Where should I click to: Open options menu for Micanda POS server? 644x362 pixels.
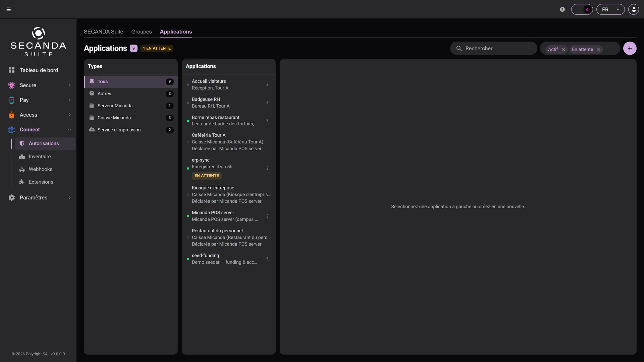pos(267,216)
